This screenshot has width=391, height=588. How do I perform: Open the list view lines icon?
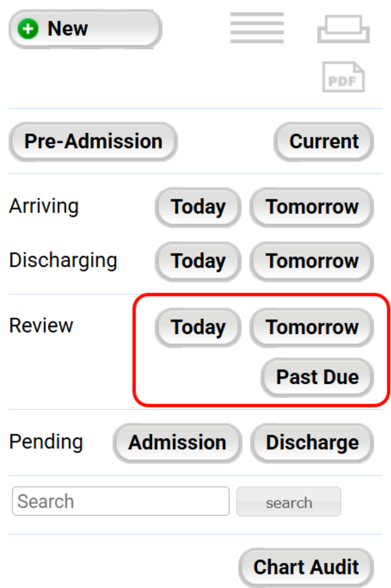(257, 28)
